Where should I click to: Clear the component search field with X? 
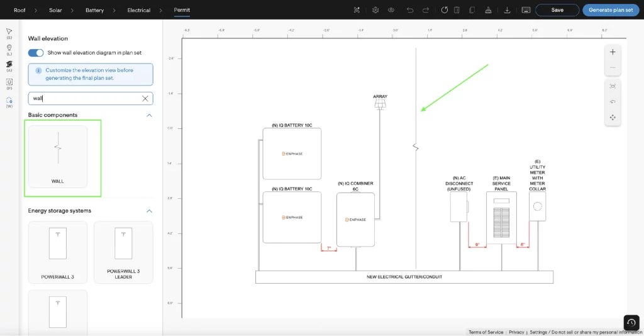145,99
